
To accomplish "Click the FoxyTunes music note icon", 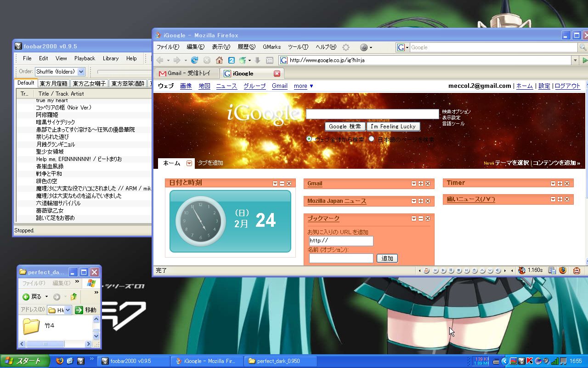I will click(426, 270).
